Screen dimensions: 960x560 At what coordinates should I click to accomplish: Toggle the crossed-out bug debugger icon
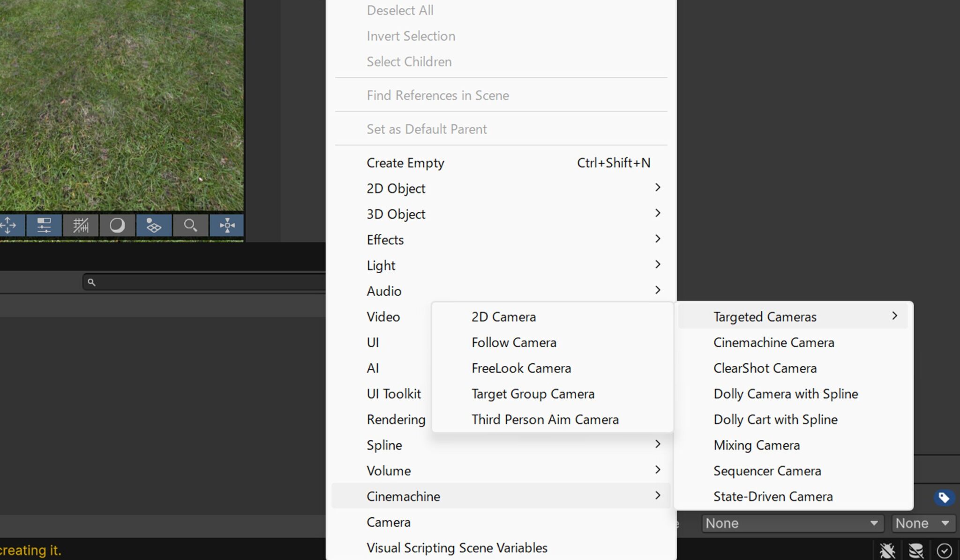point(887,550)
